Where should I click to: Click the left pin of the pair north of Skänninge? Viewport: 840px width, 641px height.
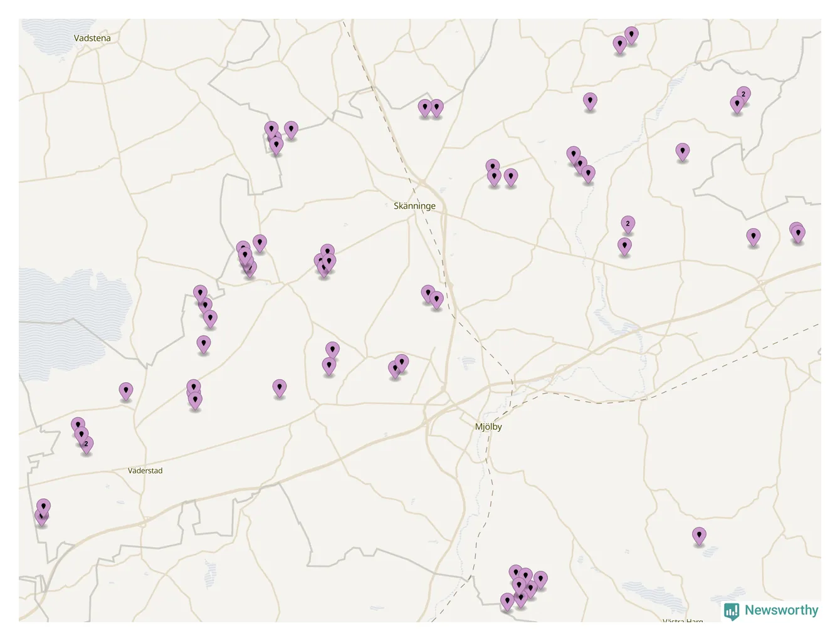click(x=425, y=108)
